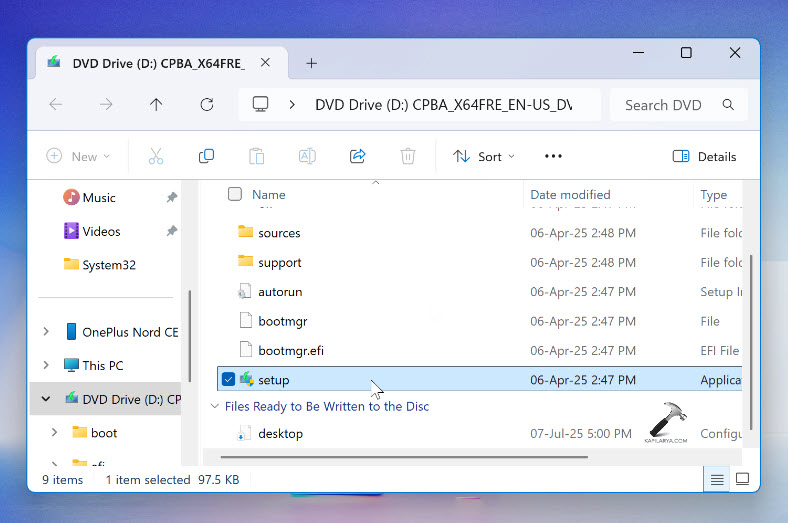Click the Cut scissors icon in toolbar
Screen dimensions: 788x523
(x=155, y=156)
